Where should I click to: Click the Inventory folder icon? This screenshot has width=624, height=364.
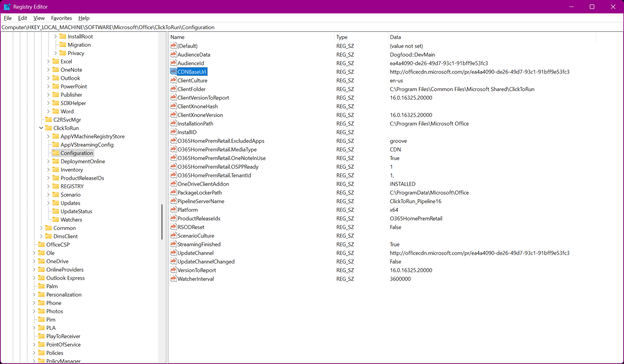56,170
